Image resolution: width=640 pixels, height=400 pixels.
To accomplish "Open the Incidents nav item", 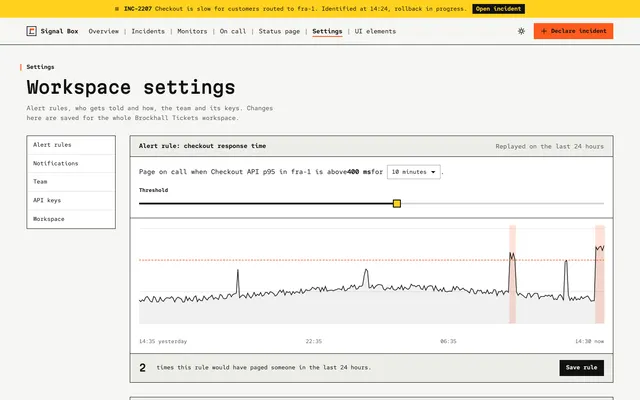I will coord(148,31).
